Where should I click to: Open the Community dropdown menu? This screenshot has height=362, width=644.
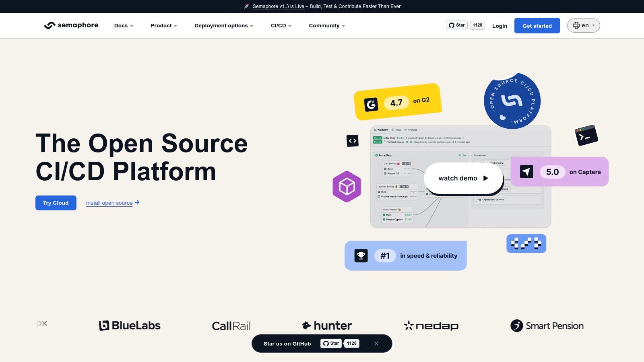pyautogui.click(x=327, y=26)
